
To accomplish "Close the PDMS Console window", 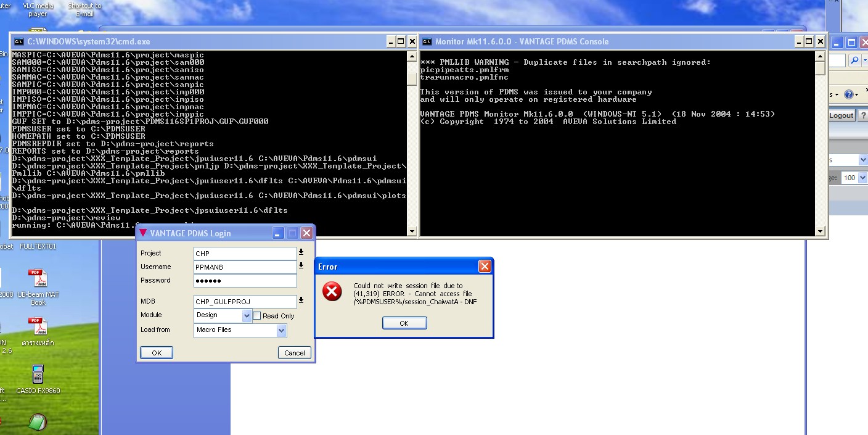I will coord(820,41).
